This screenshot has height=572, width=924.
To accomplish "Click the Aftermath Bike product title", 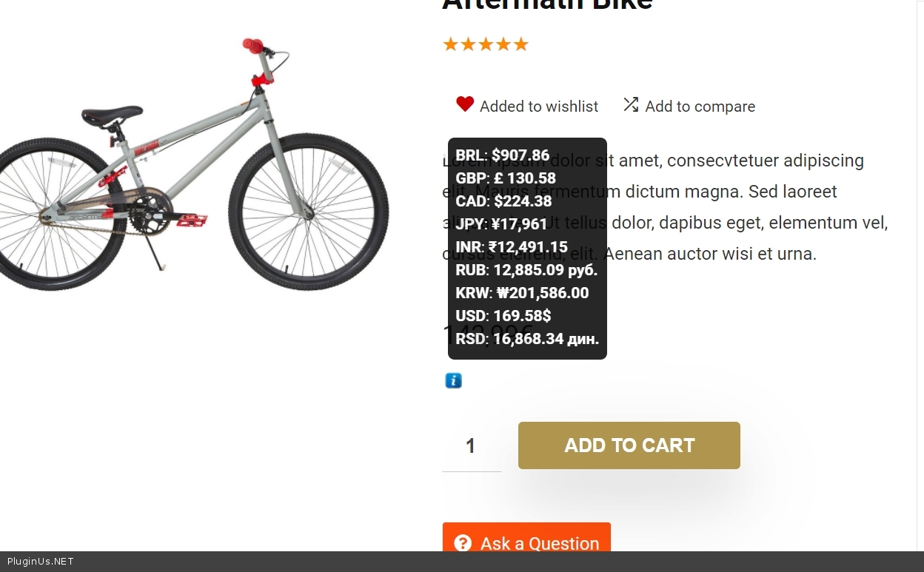I will point(547,4).
